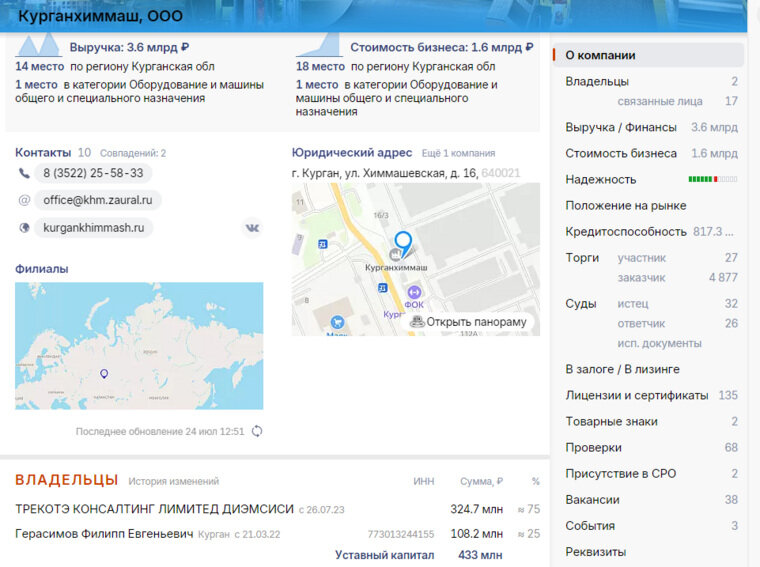The width and height of the screenshot is (760, 567).
Task: Click the Филиалы Russia map thumbnail
Action: coord(139,346)
